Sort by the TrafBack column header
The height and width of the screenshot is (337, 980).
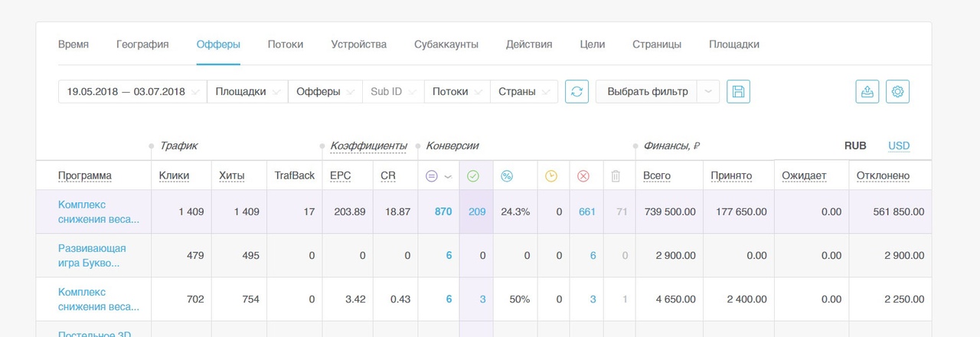(295, 176)
